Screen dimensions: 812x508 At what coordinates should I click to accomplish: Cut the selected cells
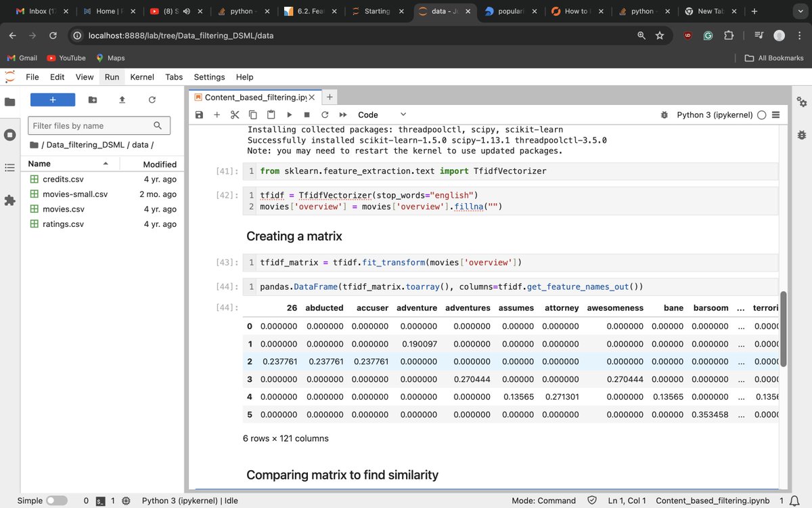pos(234,114)
